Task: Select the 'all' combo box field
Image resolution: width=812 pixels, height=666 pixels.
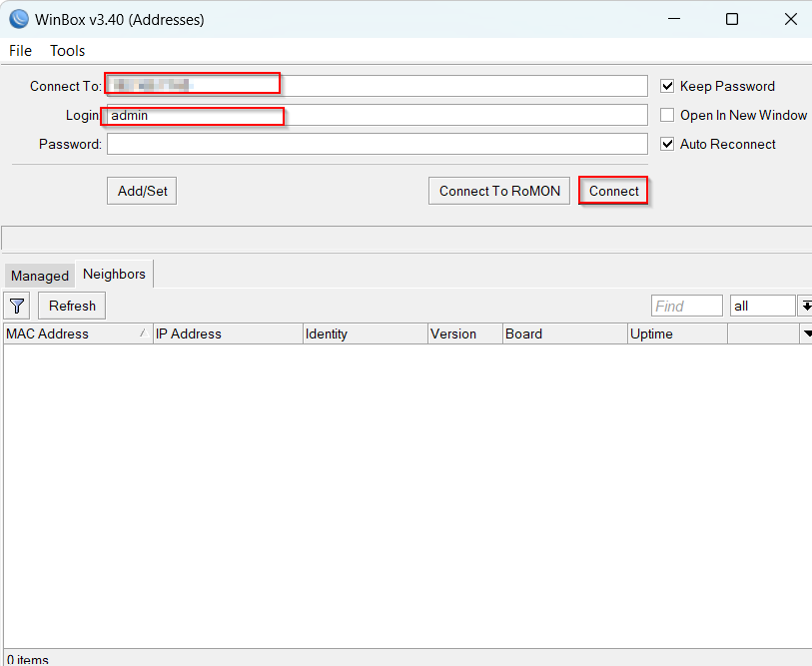Action: (762, 306)
